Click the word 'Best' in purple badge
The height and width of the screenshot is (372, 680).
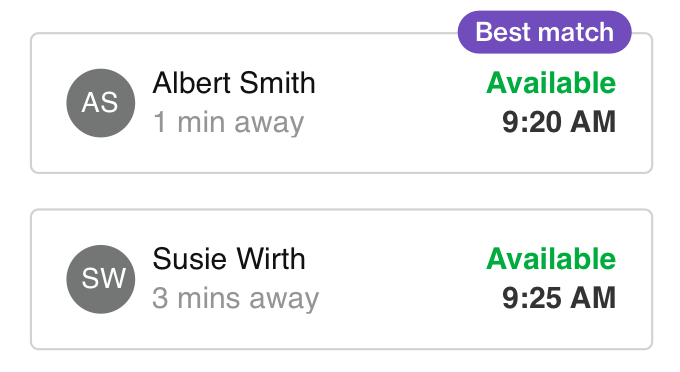(x=503, y=32)
